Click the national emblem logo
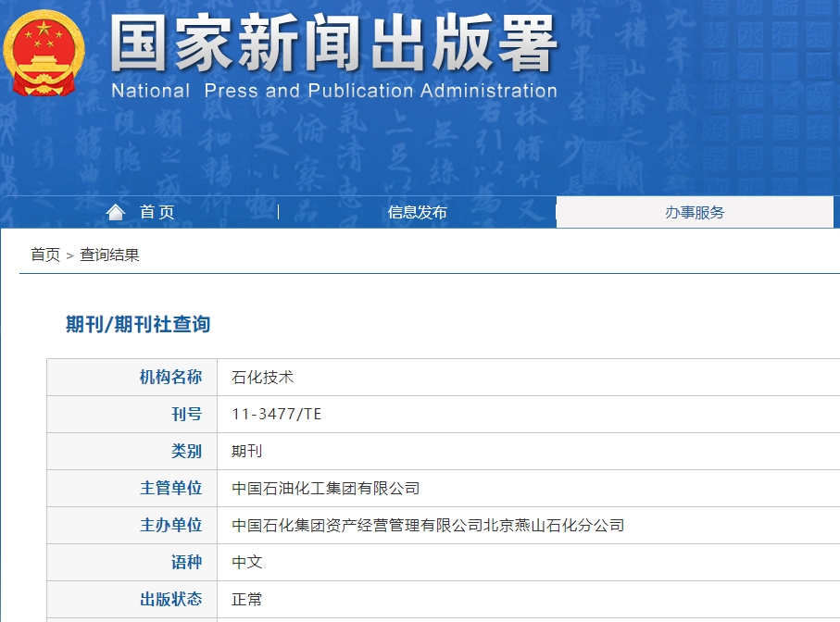Viewport: 840px width, 622px height. (44, 53)
